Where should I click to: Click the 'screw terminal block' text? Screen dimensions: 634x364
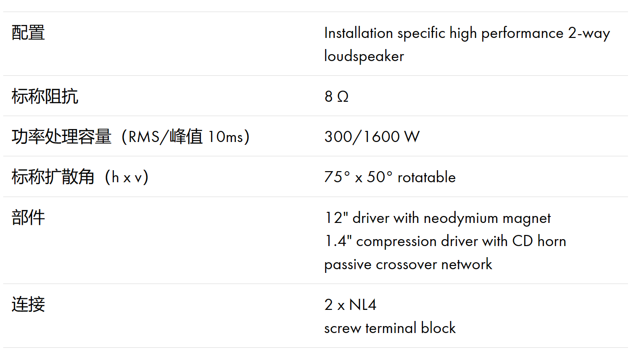click(x=390, y=328)
